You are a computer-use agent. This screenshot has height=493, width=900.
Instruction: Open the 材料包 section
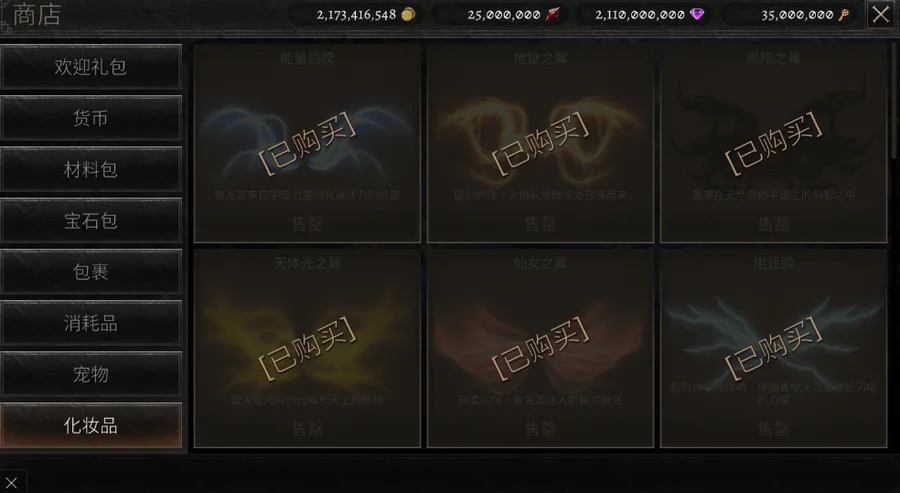tap(91, 169)
